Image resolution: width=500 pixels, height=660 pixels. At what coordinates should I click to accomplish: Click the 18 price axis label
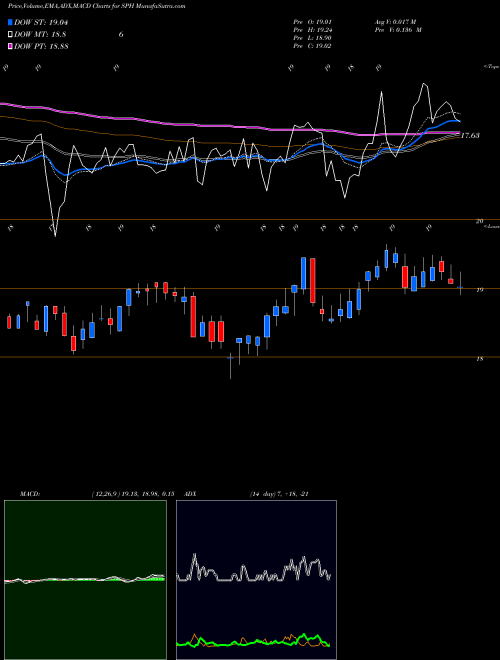pos(480,359)
